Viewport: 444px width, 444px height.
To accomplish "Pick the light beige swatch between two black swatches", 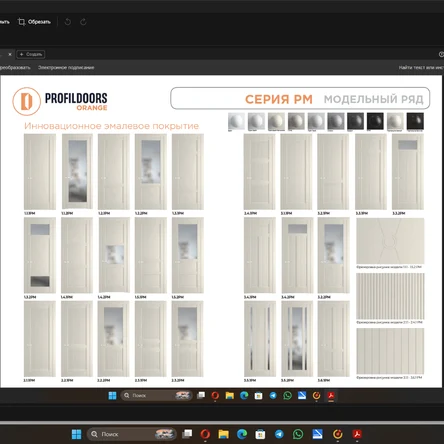I will click(395, 121).
